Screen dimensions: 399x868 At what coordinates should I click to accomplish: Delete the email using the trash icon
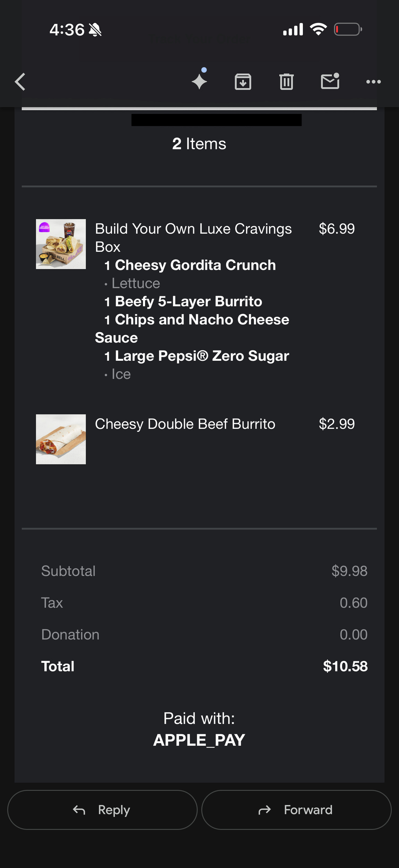click(286, 82)
